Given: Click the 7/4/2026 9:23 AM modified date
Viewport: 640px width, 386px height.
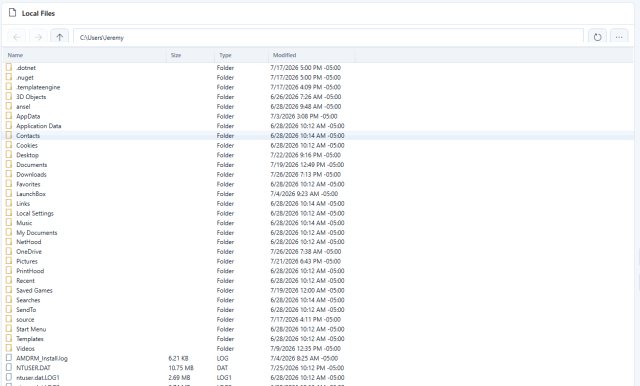Looking at the screenshot, I should (x=304, y=194).
